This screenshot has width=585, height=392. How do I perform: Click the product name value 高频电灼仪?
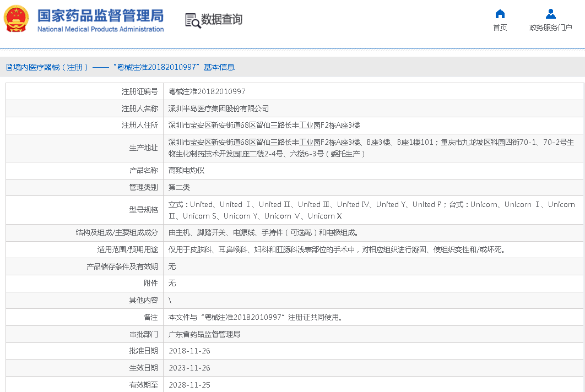click(186, 171)
